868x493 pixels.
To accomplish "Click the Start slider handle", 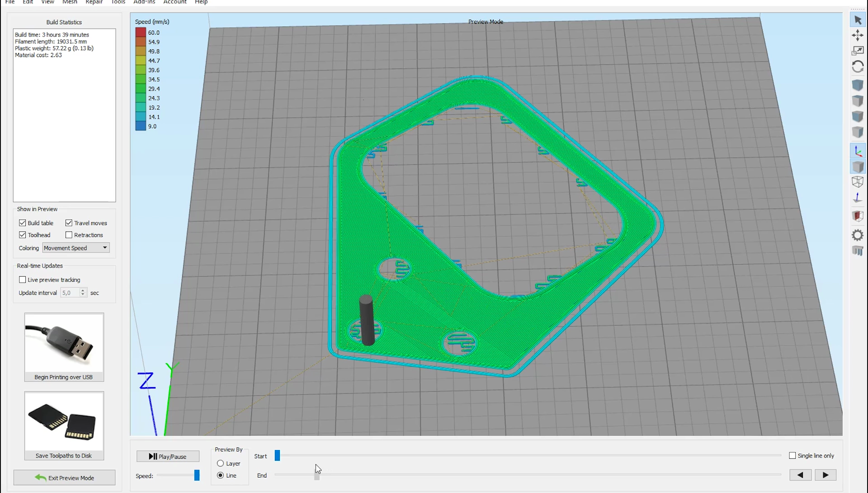I will coord(278,455).
